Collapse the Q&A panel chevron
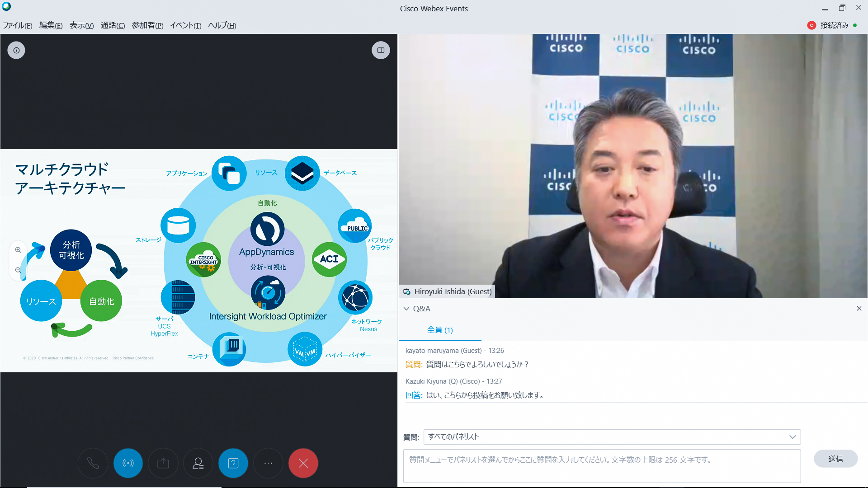This screenshot has width=868, height=488. coord(406,309)
